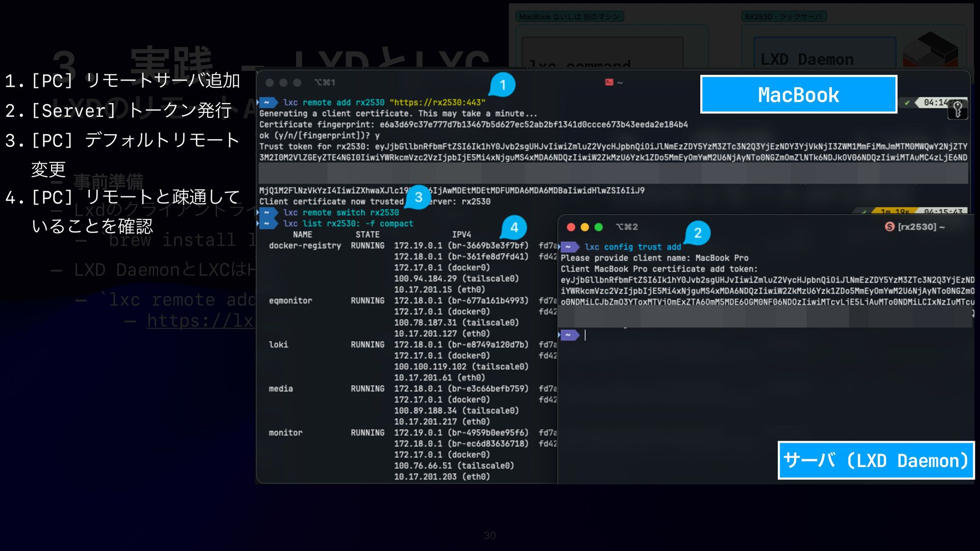
Task: Click the IP 100.94.184.29 (tailscale0)
Action: (x=456, y=279)
